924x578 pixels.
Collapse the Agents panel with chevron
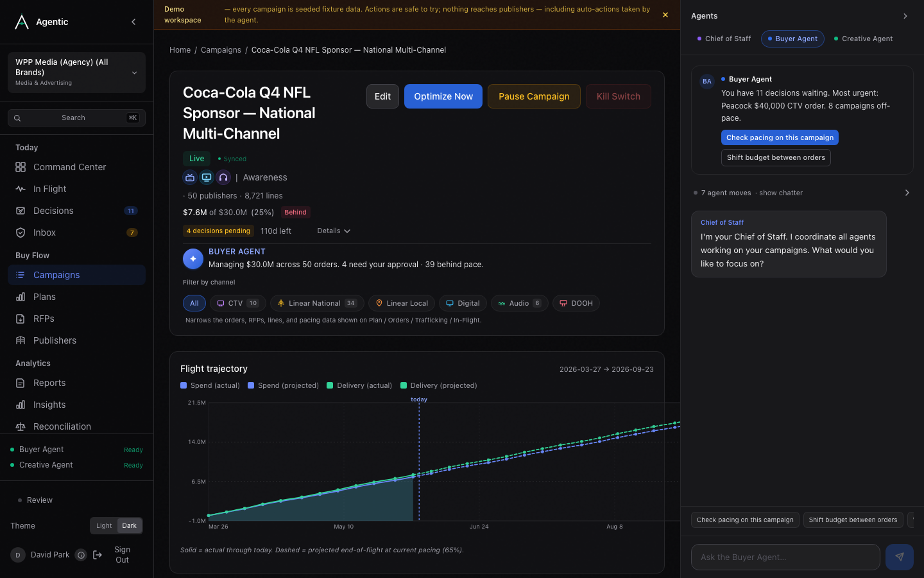(x=905, y=16)
